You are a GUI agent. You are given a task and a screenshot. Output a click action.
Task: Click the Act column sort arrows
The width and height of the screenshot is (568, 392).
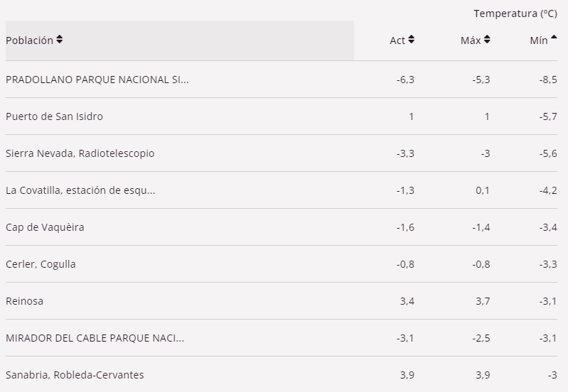pos(411,40)
